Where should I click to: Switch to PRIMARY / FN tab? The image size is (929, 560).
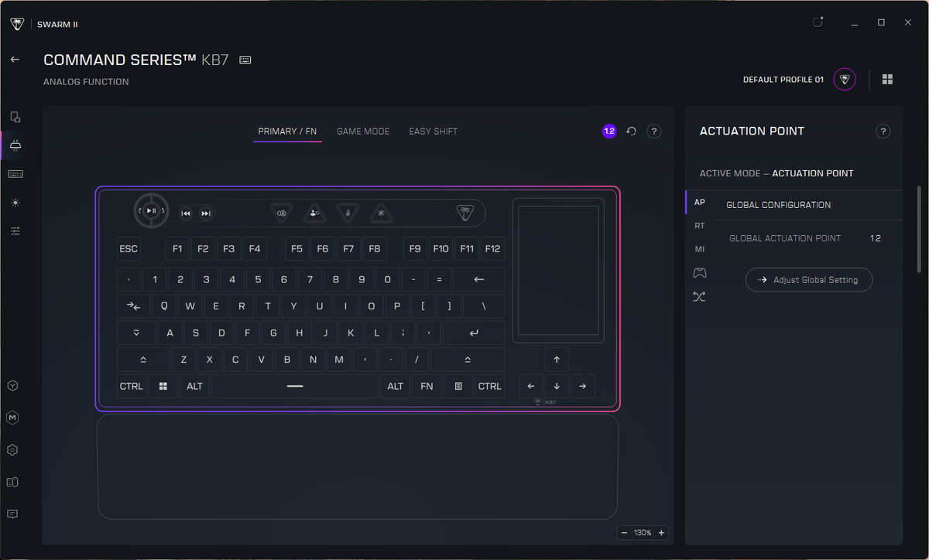click(x=288, y=131)
